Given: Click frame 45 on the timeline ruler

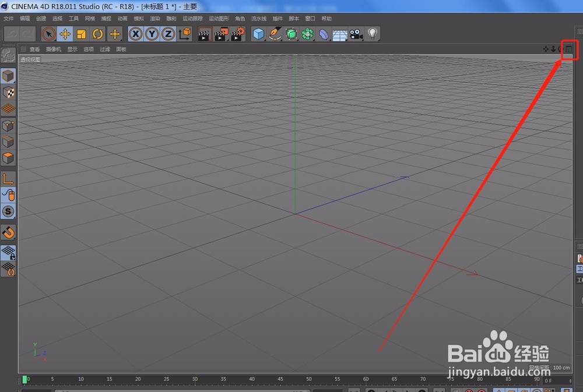Looking at the screenshot, I should tap(280, 379).
